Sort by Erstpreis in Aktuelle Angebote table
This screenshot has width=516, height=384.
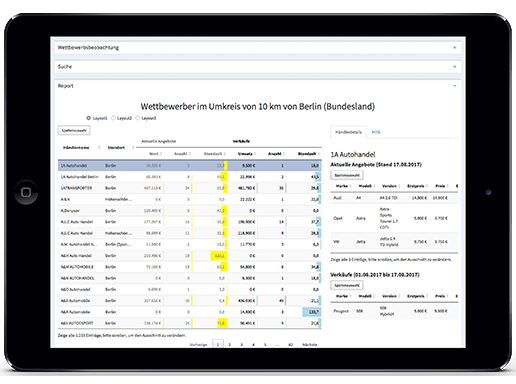pos(427,186)
